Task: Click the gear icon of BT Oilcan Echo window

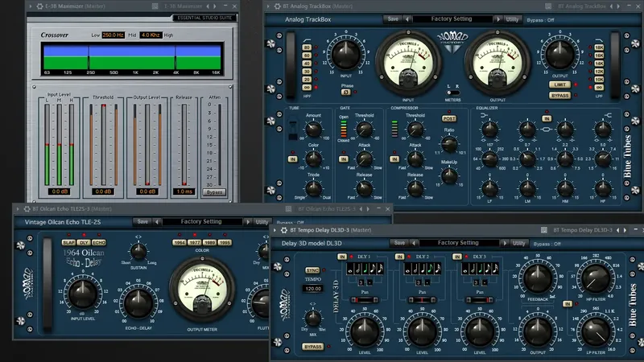Action: coord(27,209)
